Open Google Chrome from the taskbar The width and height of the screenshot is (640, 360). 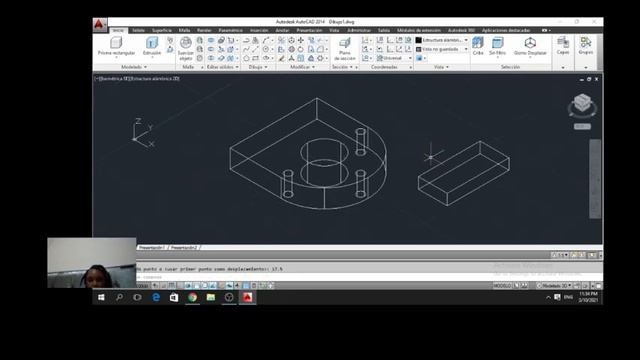[x=192, y=297]
